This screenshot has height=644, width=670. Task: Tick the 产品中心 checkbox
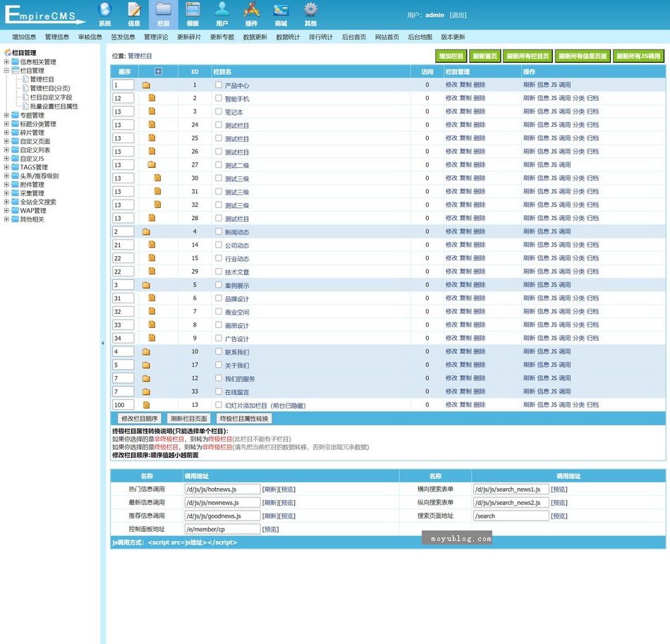point(219,85)
